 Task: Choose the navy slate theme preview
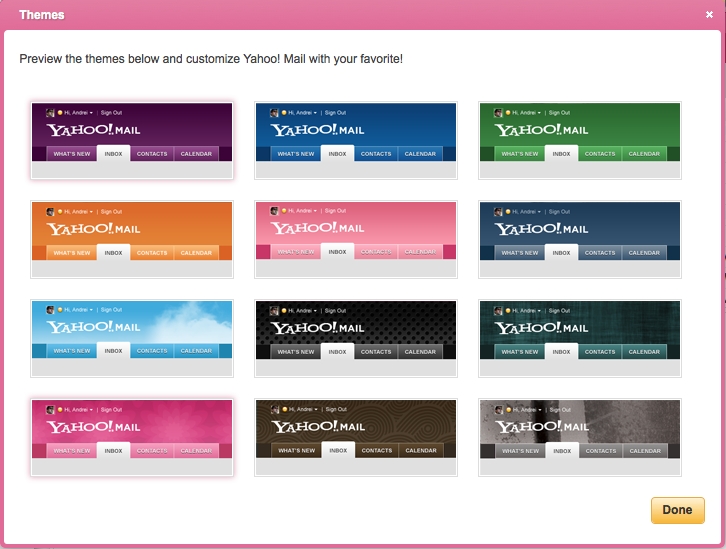pyautogui.click(x=580, y=239)
